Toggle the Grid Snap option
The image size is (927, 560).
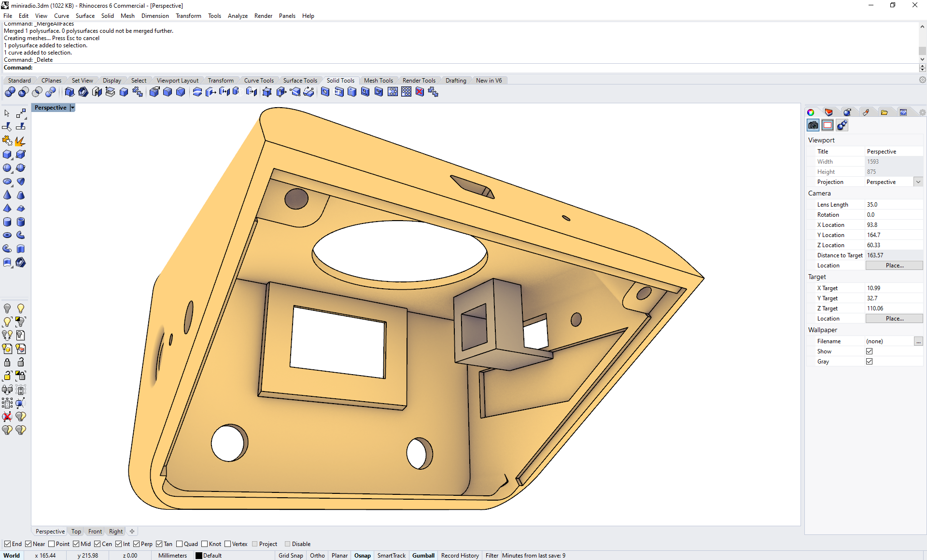coord(291,556)
